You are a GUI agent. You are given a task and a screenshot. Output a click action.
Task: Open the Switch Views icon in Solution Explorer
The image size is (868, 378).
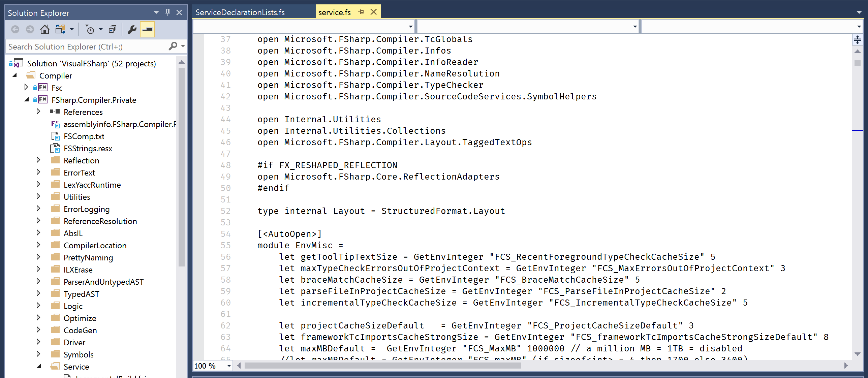61,29
